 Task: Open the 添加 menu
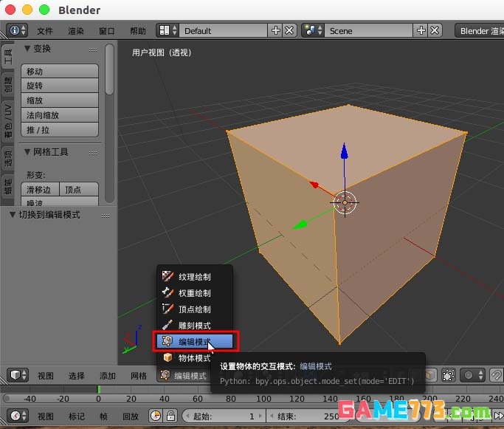pos(107,376)
